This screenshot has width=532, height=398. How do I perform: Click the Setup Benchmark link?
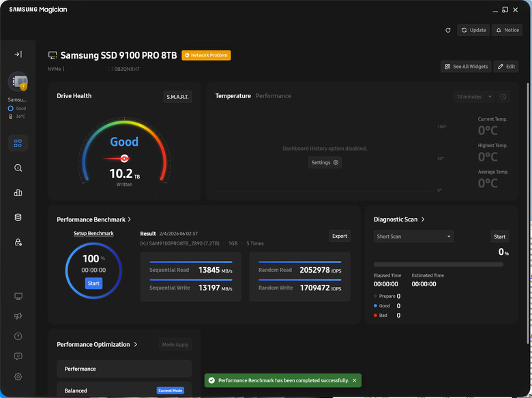(x=93, y=233)
